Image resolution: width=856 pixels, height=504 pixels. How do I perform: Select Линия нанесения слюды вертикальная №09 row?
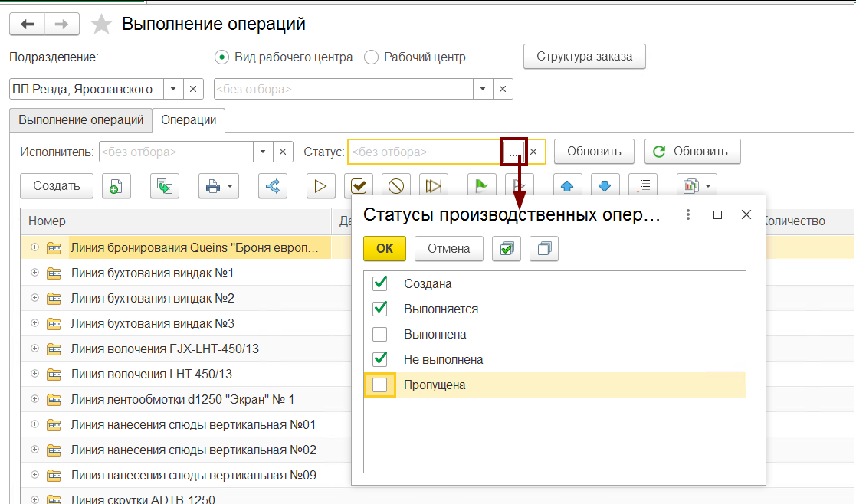pos(185,475)
